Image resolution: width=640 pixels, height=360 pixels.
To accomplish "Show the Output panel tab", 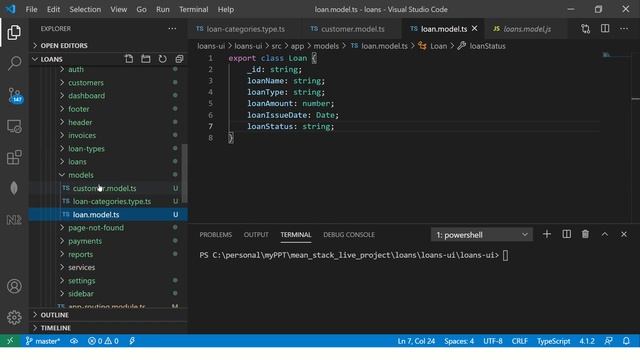I will coord(256,235).
